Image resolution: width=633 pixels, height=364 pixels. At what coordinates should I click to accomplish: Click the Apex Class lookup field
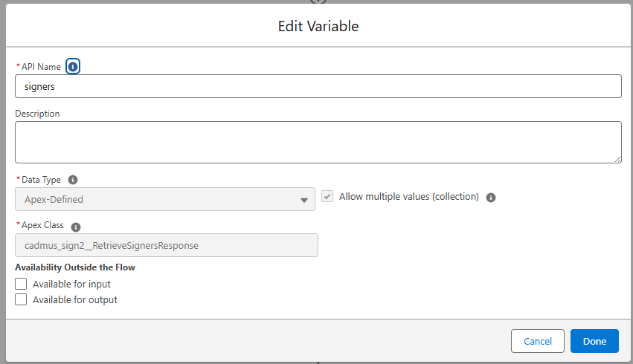click(167, 245)
